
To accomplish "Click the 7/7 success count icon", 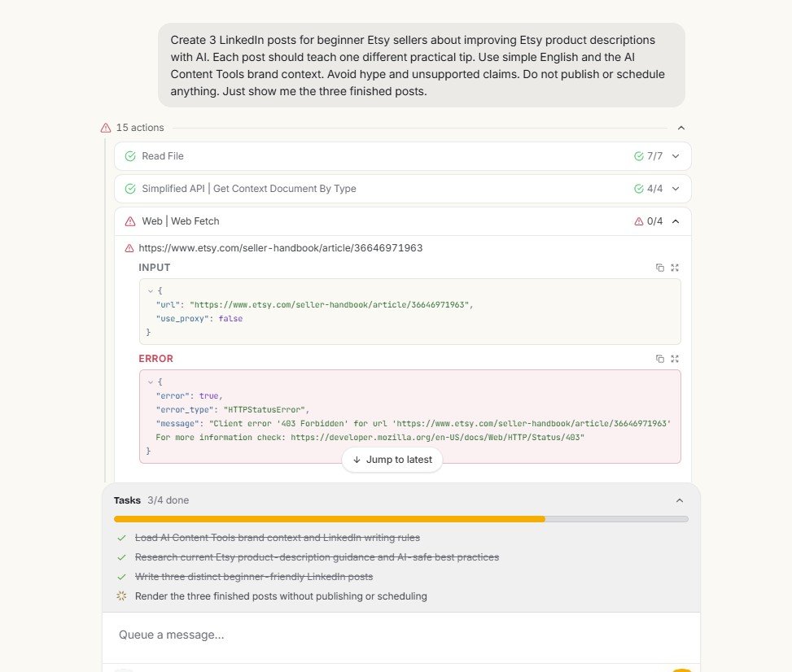I will (638, 156).
